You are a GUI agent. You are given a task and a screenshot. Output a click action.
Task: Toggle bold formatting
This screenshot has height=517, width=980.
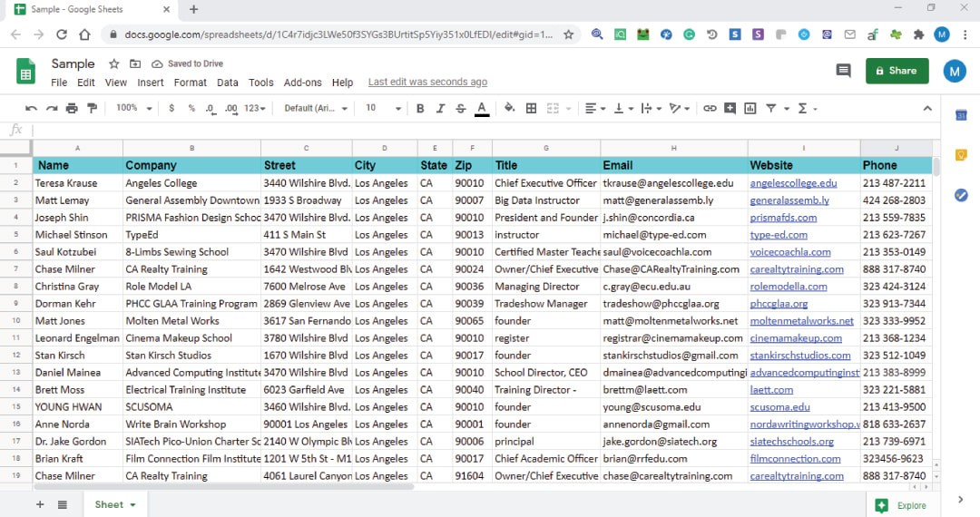point(420,108)
